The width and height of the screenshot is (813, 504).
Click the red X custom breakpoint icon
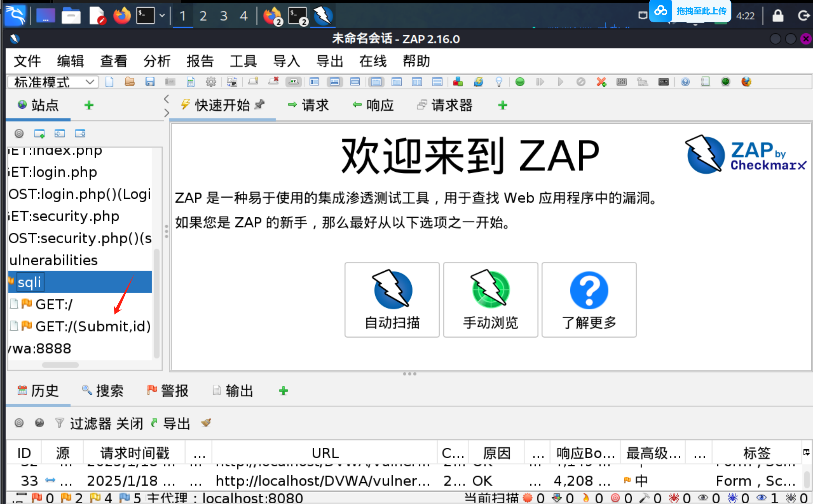click(601, 82)
